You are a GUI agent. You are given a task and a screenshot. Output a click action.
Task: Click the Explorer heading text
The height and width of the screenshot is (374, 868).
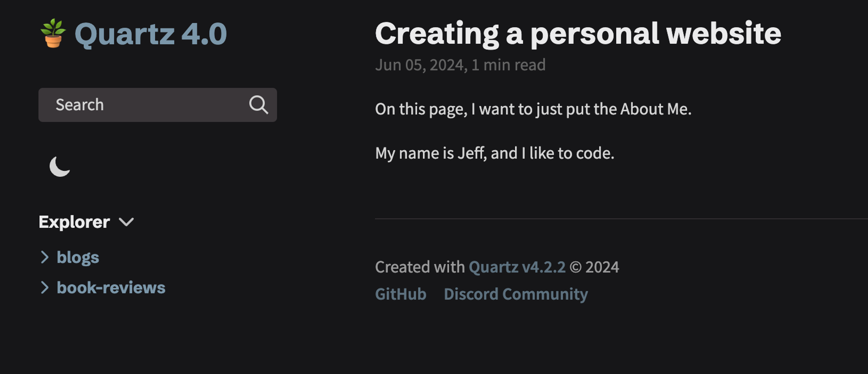(x=74, y=222)
